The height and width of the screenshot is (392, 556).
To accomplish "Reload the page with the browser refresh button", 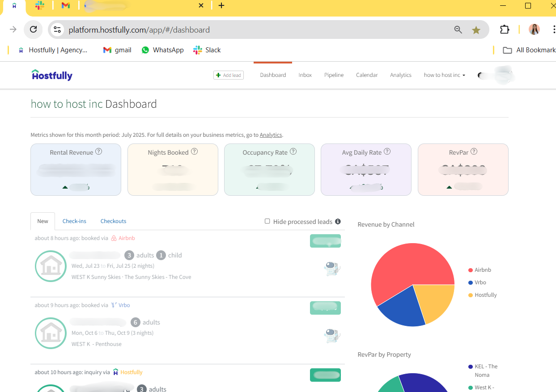I will pos(33,30).
